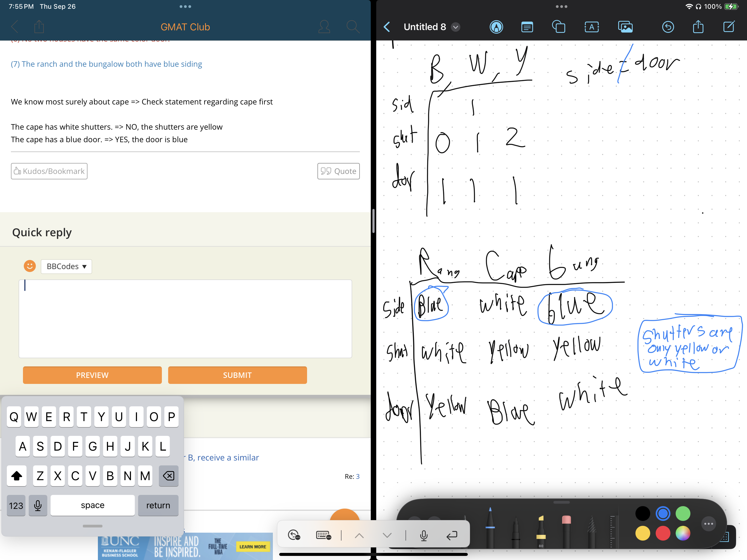Tap the keyboard microphone dictation key
The image size is (747, 560).
tap(38, 505)
